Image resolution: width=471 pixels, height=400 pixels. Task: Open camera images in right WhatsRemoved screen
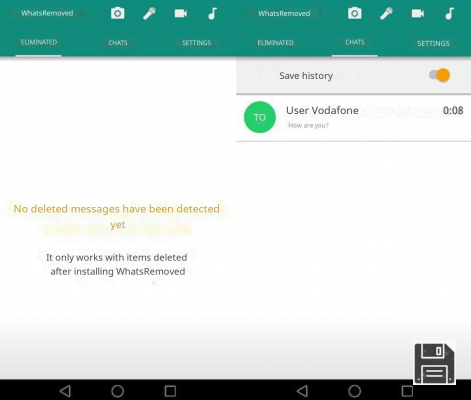[x=355, y=13]
